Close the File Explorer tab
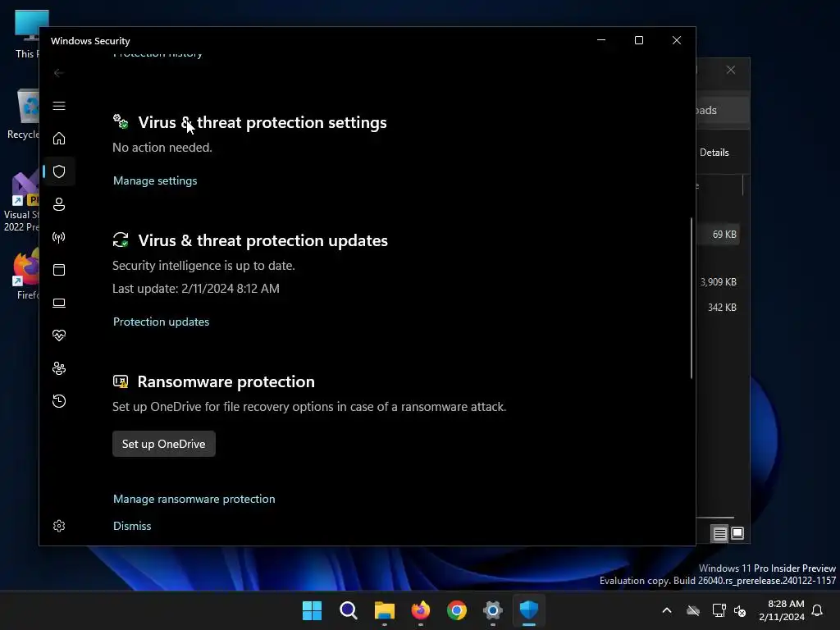This screenshot has width=840, height=630. tap(731, 71)
